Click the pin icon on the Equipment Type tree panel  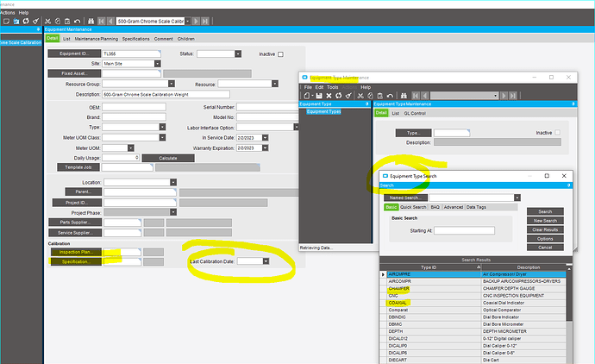pos(367,104)
